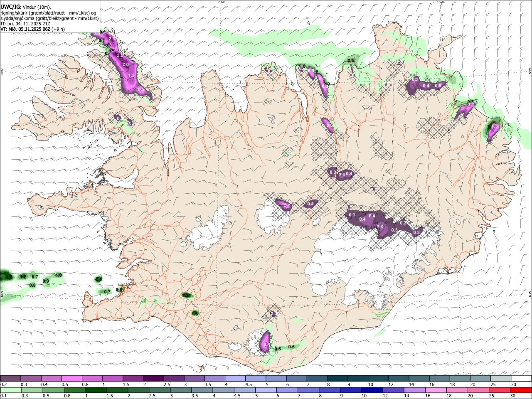The image size is (532, 399).
Task: Click the 15W longitude label
Action: coord(440,2)
